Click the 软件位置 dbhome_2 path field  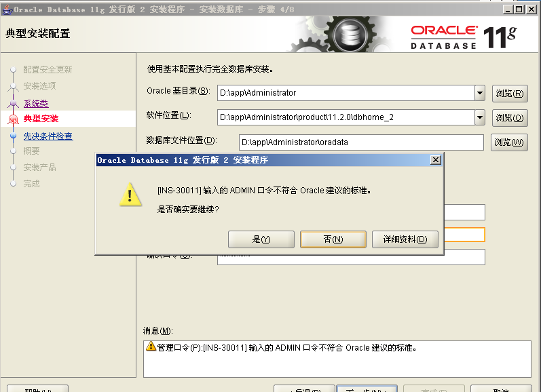coord(346,117)
